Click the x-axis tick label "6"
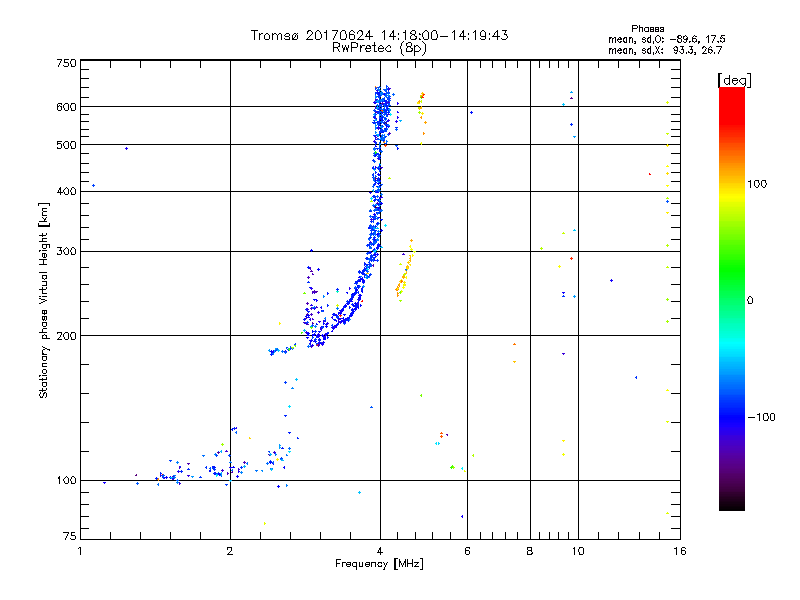This screenshot has width=800, height=600. point(467,551)
